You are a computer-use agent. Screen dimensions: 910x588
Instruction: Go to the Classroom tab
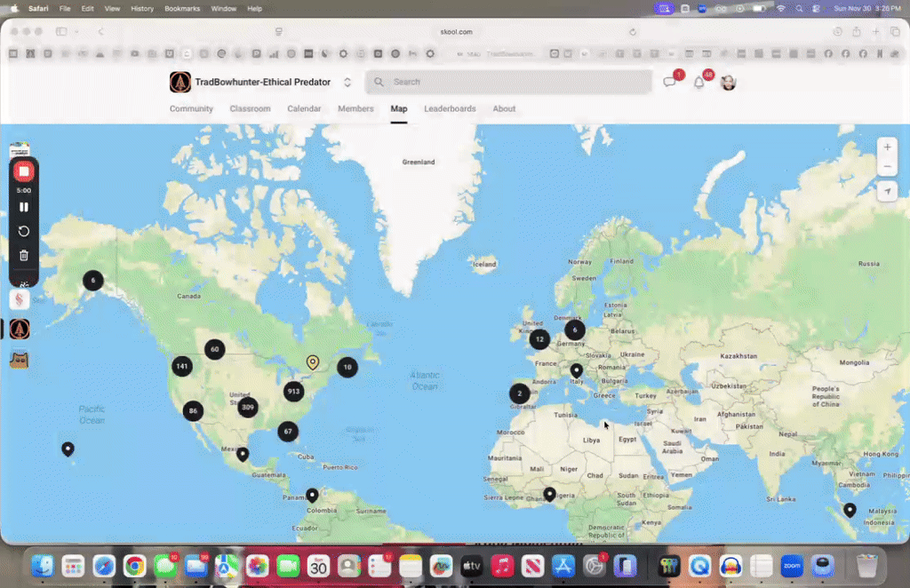coord(250,108)
